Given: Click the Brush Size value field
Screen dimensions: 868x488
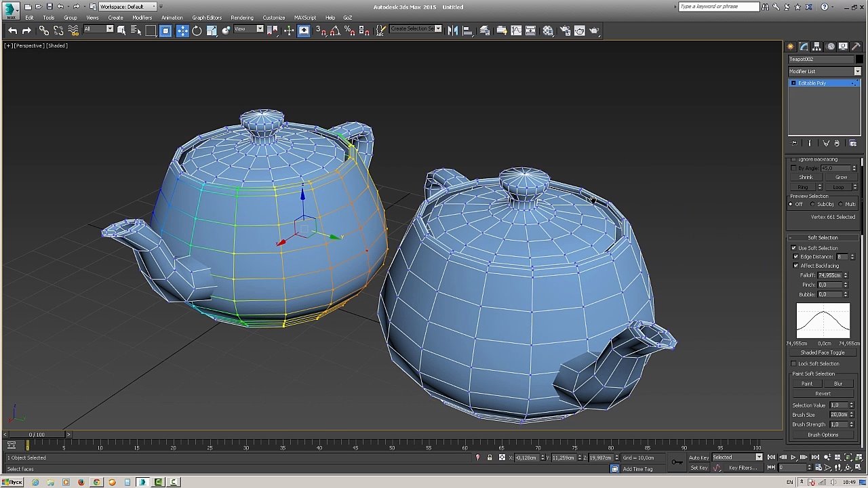Looking at the screenshot, I should pos(838,415).
